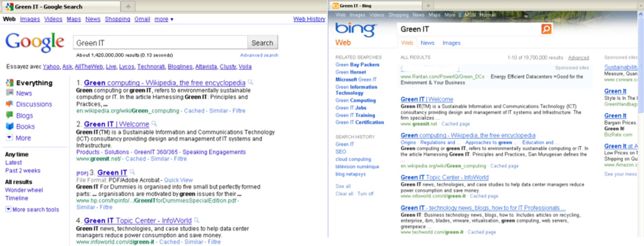Image resolution: width=644 pixels, height=246 pixels.
Task: Turn off Bing search history
Action: tap(365, 193)
